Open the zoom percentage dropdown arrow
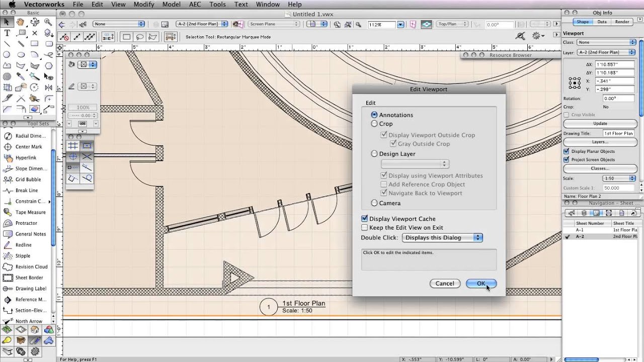This screenshot has width=644, height=362. pyautogui.click(x=400, y=24)
